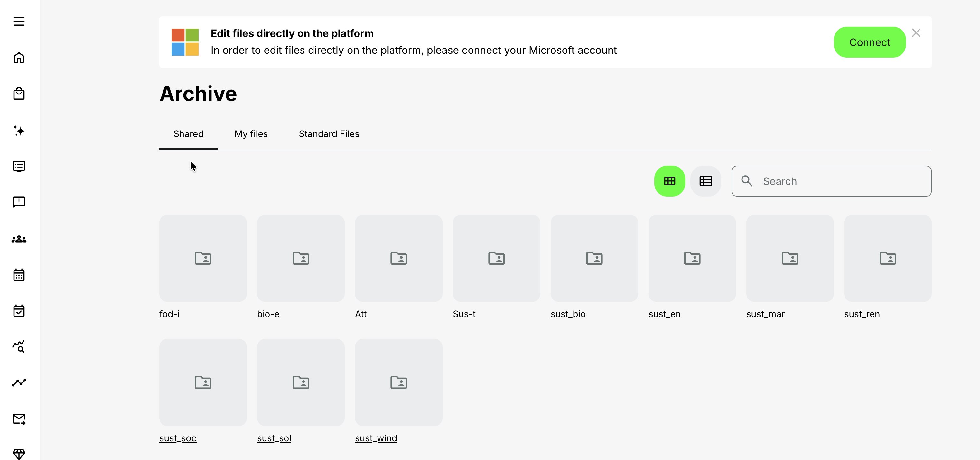
Task: Open the trend line chart icon
Action: 19,382
